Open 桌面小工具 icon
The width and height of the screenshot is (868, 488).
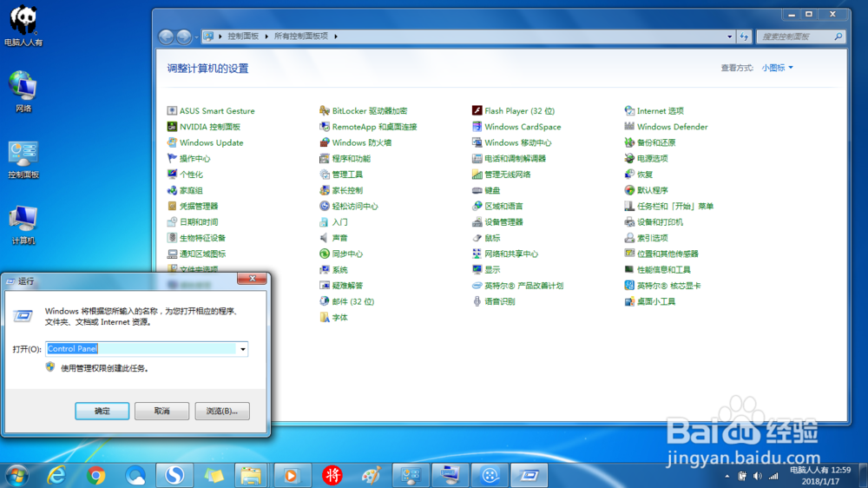click(629, 301)
